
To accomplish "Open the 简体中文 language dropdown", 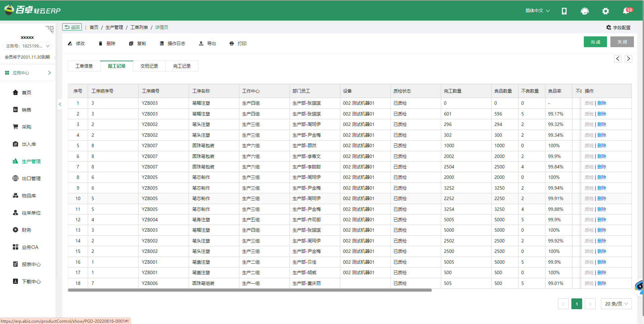I will tap(537, 11).
